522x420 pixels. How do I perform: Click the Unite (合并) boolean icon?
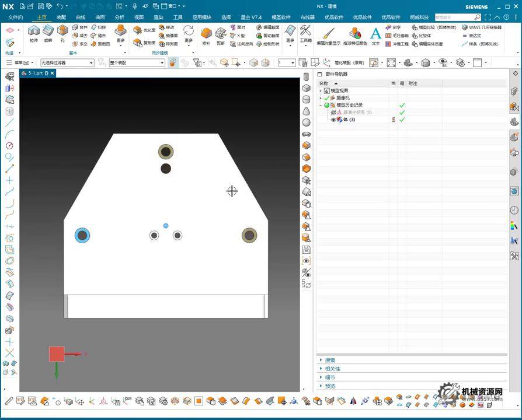(x=80, y=27)
